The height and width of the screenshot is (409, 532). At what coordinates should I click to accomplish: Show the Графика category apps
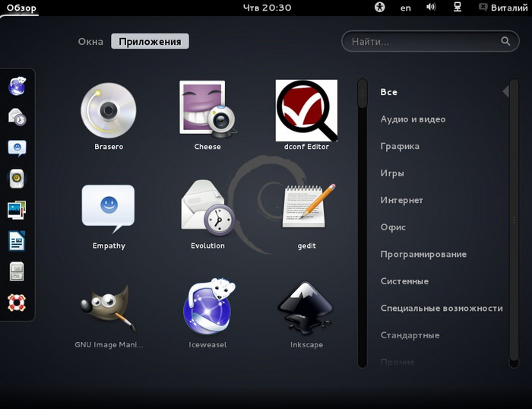tap(400, 146)
